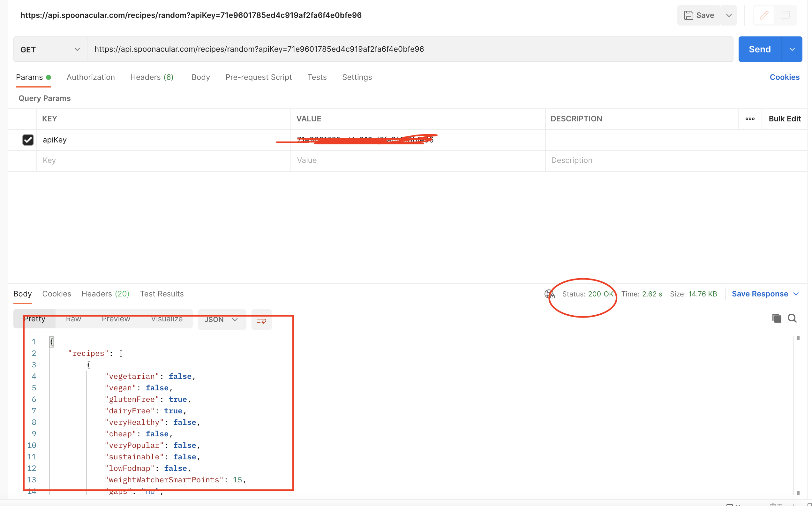Screen dimensions: 812x506
Task: Open the Authorization tab
Action: coord(91,77)
